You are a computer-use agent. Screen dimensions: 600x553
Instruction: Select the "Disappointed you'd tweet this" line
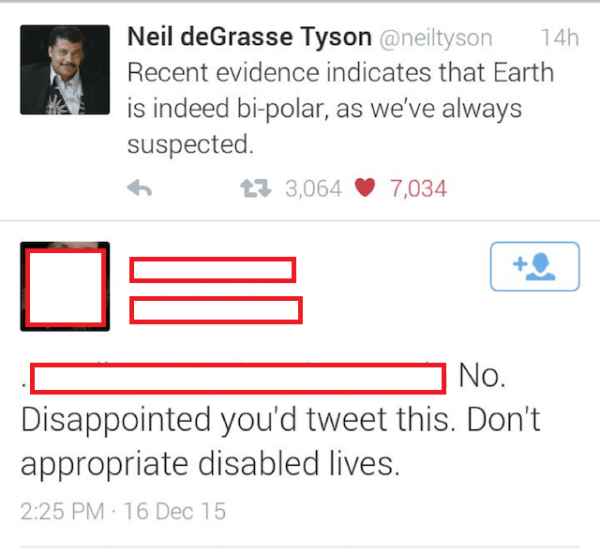point(280,420)
